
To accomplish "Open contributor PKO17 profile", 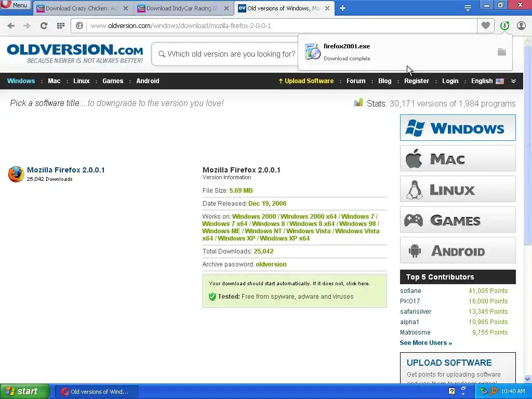I will click(410, 301).
